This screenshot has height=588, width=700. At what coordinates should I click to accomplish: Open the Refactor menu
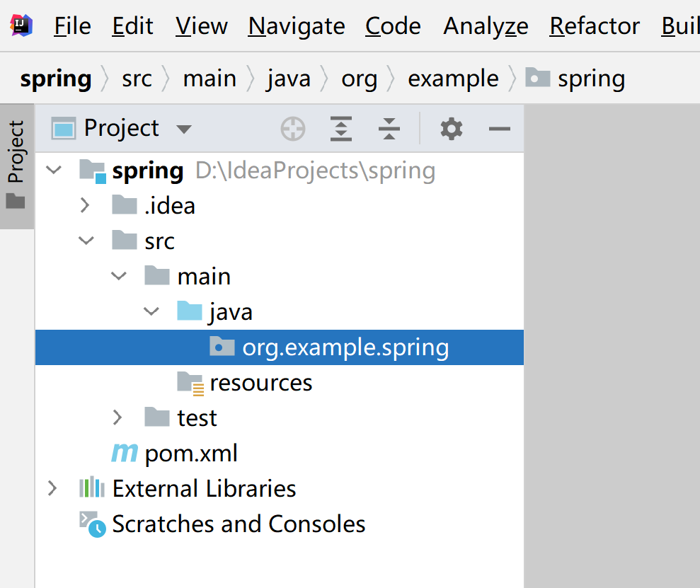595,26
